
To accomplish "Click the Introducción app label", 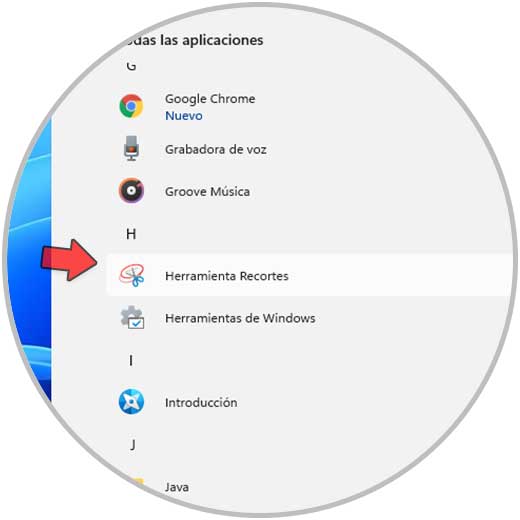I will [x=201, y=403].
